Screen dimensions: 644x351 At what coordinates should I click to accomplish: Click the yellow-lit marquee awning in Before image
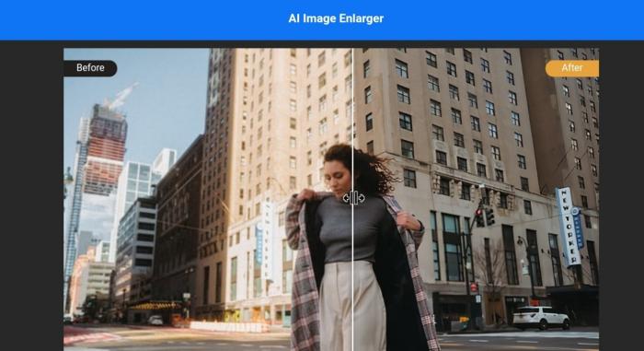click(x=155, y=306)
